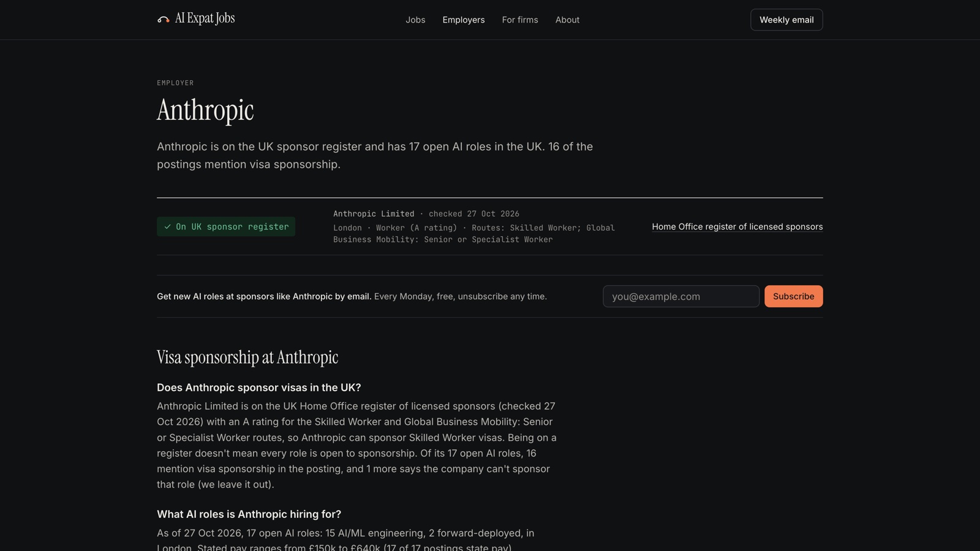Click the 'Visa sponsorship at Anthropic' heading
Viewport: 980px width, 551px height.
coord(247,357)
